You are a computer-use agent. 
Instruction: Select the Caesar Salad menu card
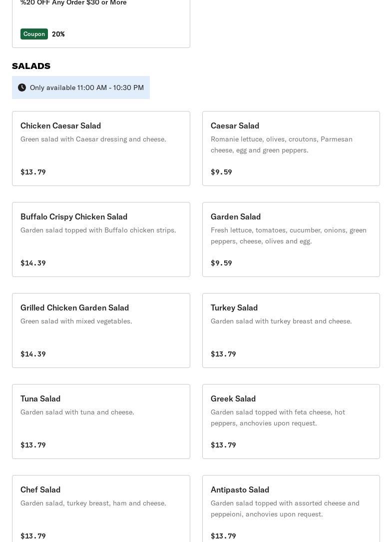click(x=291, y=148)
